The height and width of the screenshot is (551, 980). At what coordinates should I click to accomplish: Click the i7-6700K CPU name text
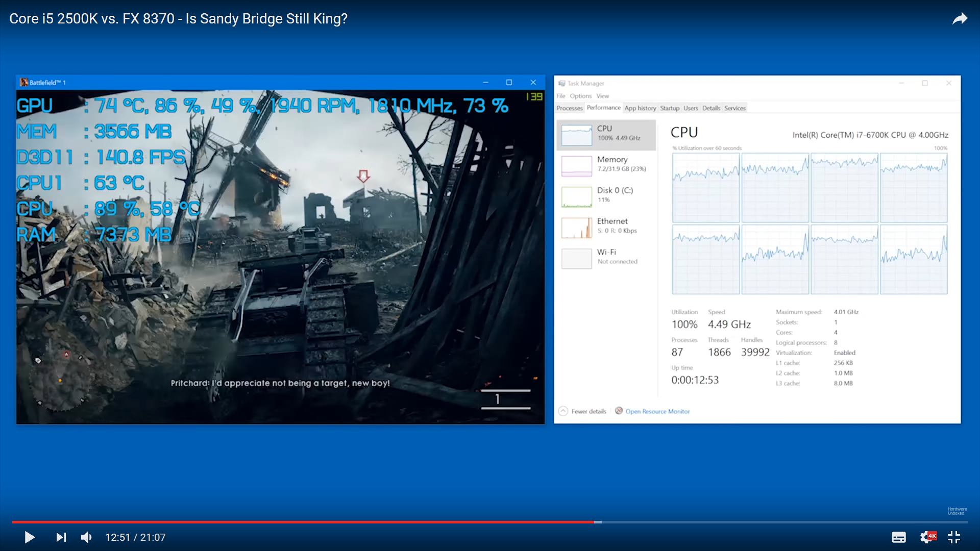click(x=870, y=135)
